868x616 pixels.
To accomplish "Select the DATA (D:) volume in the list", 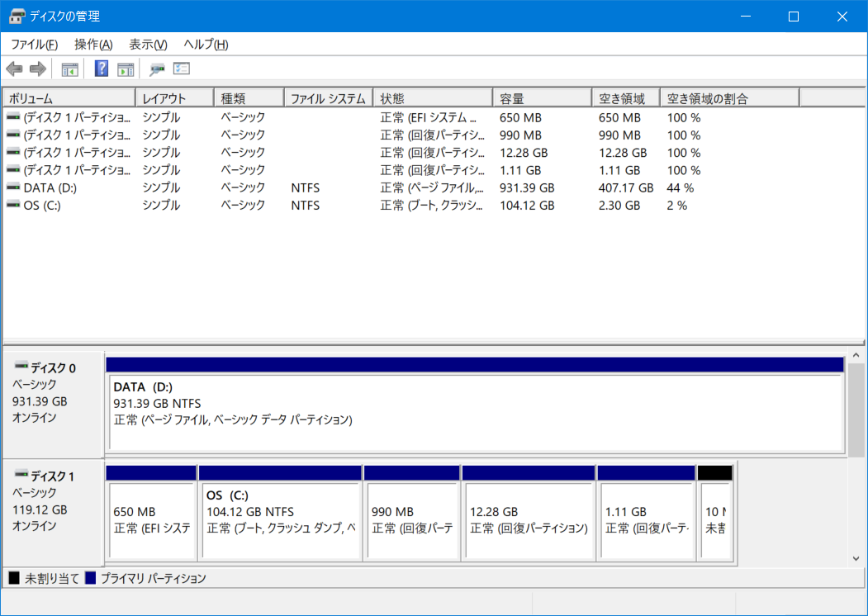I will tap(50, 187).
